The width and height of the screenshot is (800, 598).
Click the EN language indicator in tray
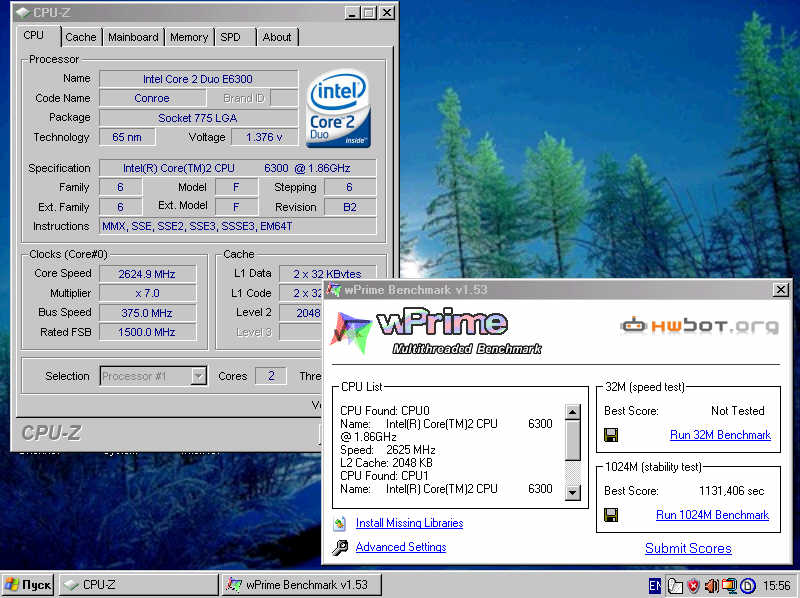tap(655, 586)
